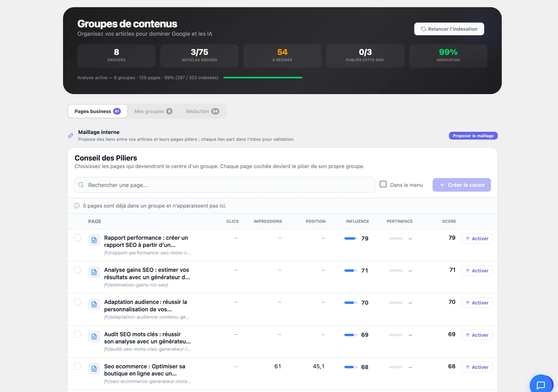558x392 pixels.
Task: Click the Pertinence column header
Action: (400, 221)
